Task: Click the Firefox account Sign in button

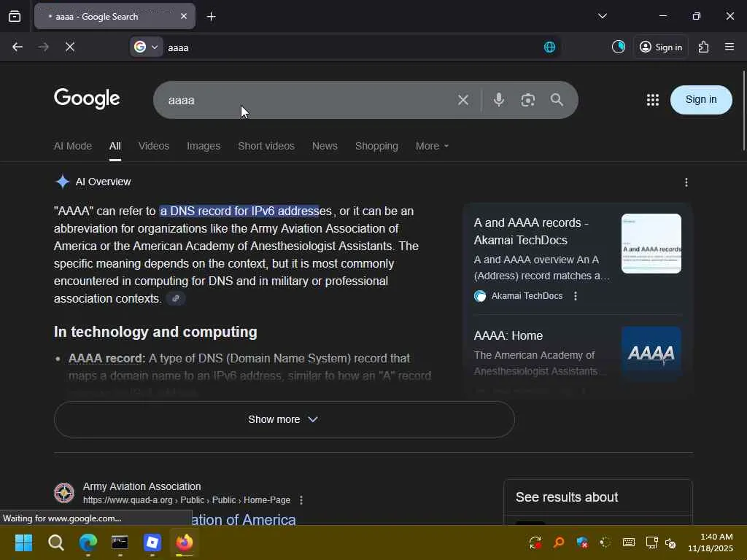Action: coord(661,47)
